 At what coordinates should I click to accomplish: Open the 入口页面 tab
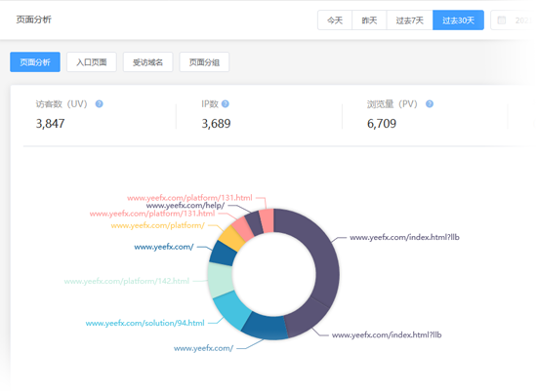tap(92, 61)
